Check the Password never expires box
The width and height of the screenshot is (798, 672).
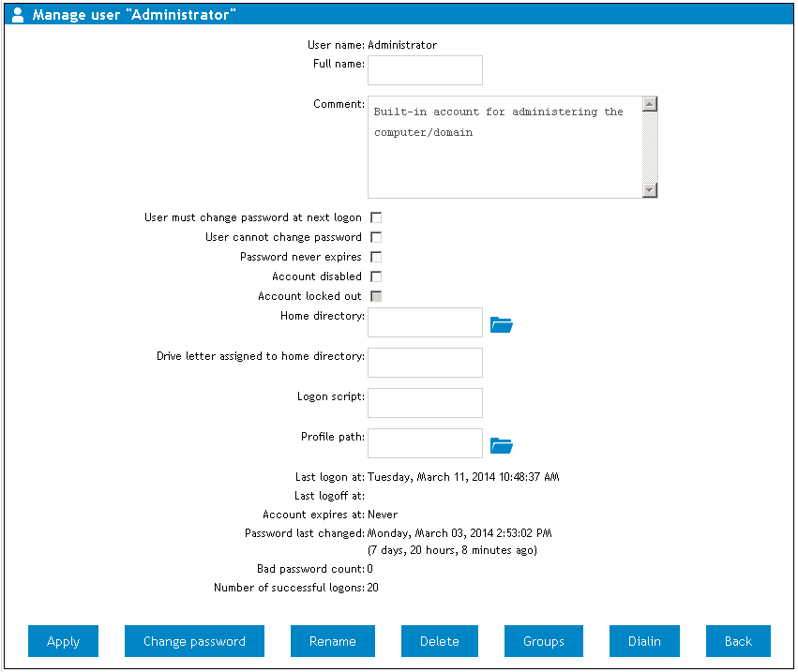(x=376, y=257)
